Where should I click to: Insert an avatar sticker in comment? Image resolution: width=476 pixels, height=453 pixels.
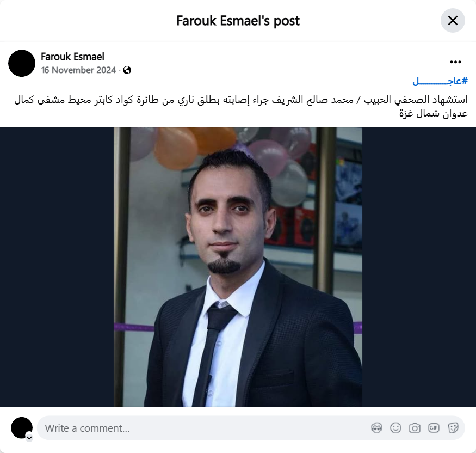click(x=376, y=428)
